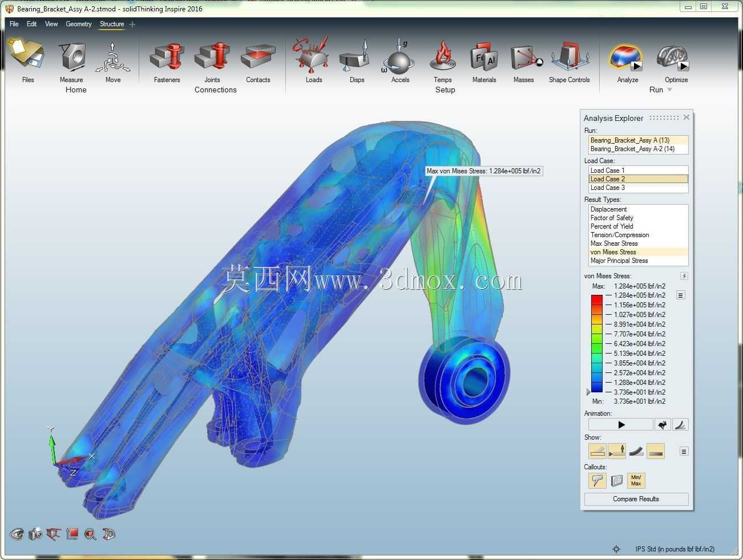The height and width of the screenshot is (560, 743).
Task: Click Compare Results button
Action: click(x=636, y=499)
